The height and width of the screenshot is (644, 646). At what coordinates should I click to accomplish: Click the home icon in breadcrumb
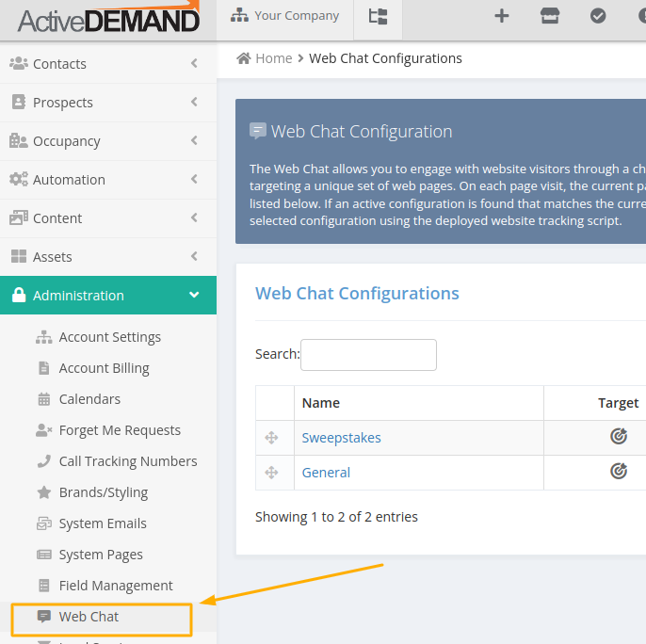pos(244,58)
